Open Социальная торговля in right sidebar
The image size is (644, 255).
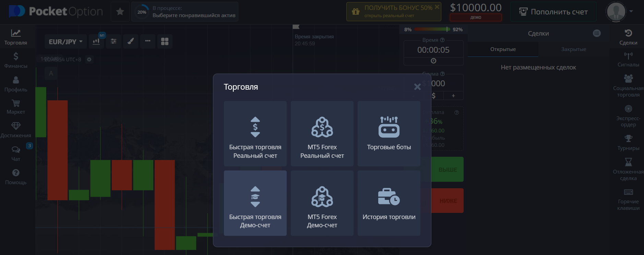pyautogui.click(x=628, y=86)
